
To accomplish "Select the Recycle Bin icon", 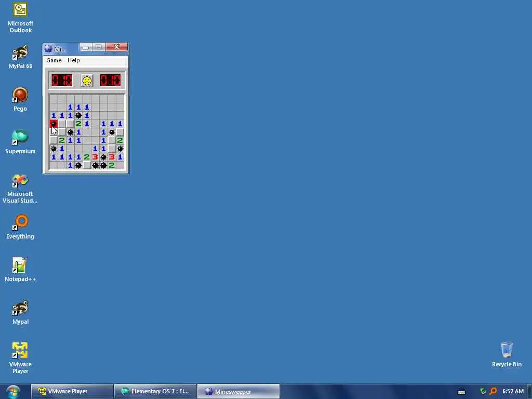I will [507, 354].
